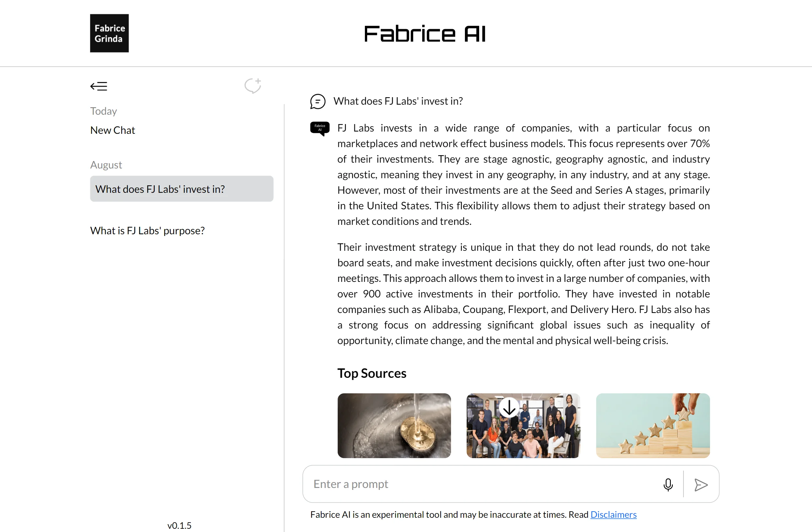Viewport: 812px width, 532px height.
Task: Send the prompt with arrow icon
Action: click(701, 485)
